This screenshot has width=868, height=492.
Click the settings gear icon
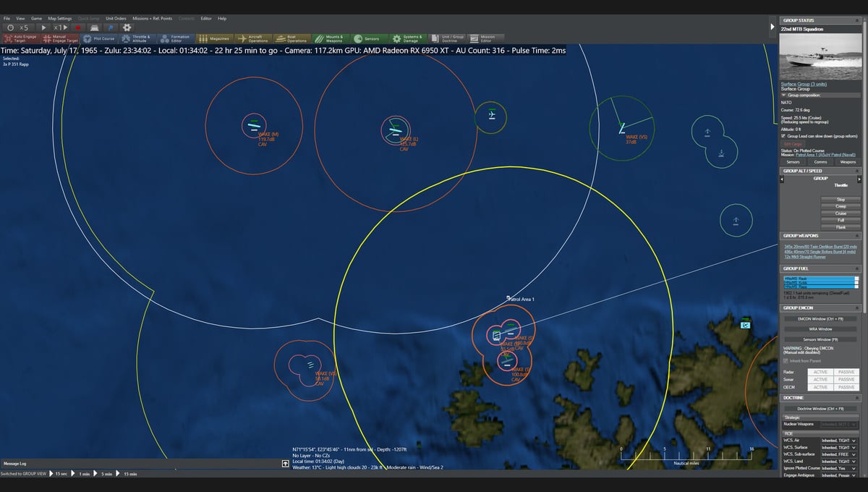[127, 27]
